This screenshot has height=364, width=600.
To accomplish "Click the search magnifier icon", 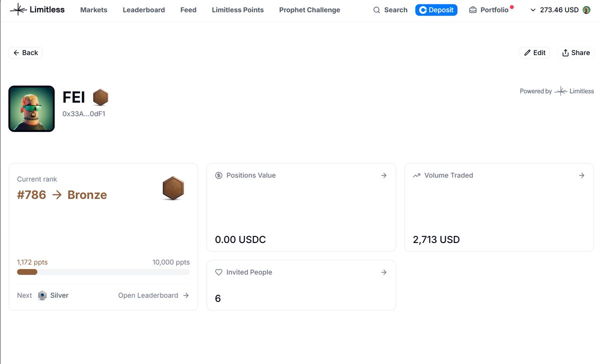I will point(376,10).
